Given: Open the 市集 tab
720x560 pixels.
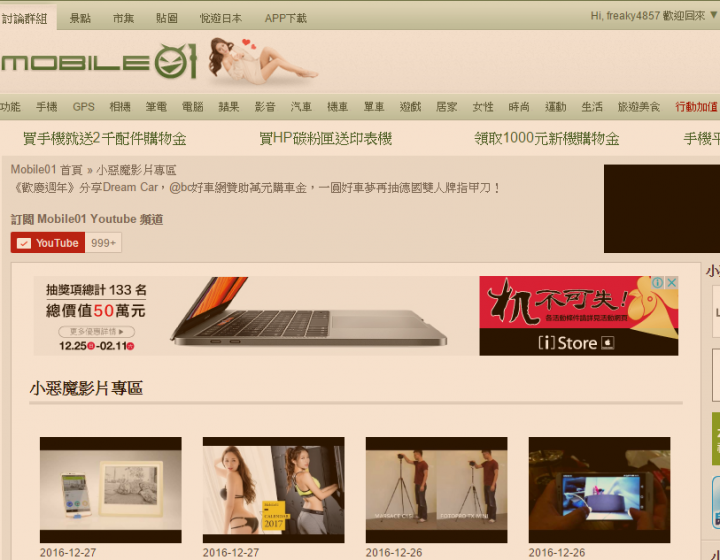Looking at the screenshot, I should point(124,18).
